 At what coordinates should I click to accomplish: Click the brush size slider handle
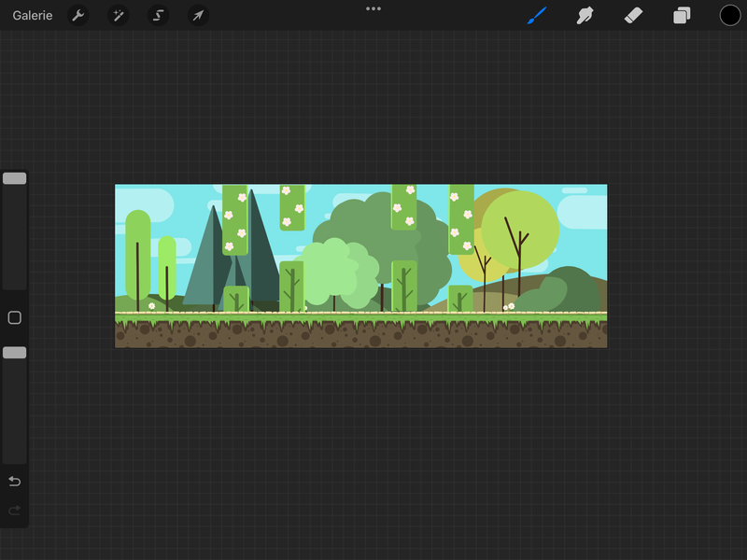[x=15, y=178]
